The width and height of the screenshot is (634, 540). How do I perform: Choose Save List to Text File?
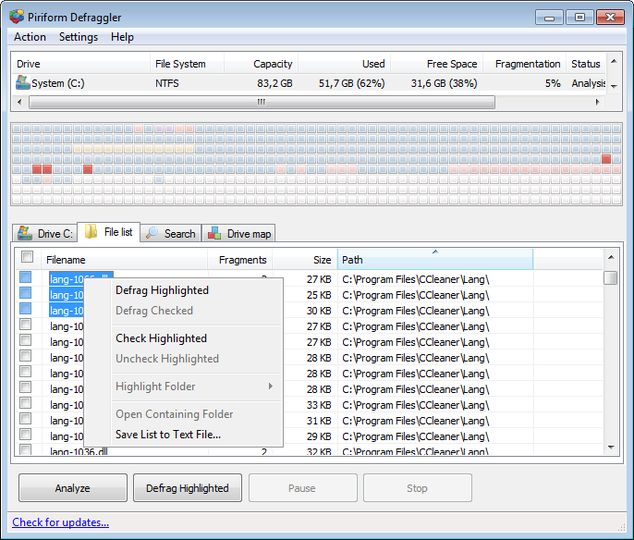tap(168, 435)
